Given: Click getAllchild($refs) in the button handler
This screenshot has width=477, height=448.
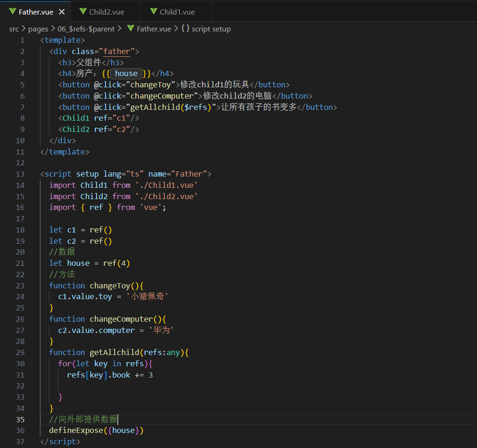Looking at the screenshot, I should (171, 107).
